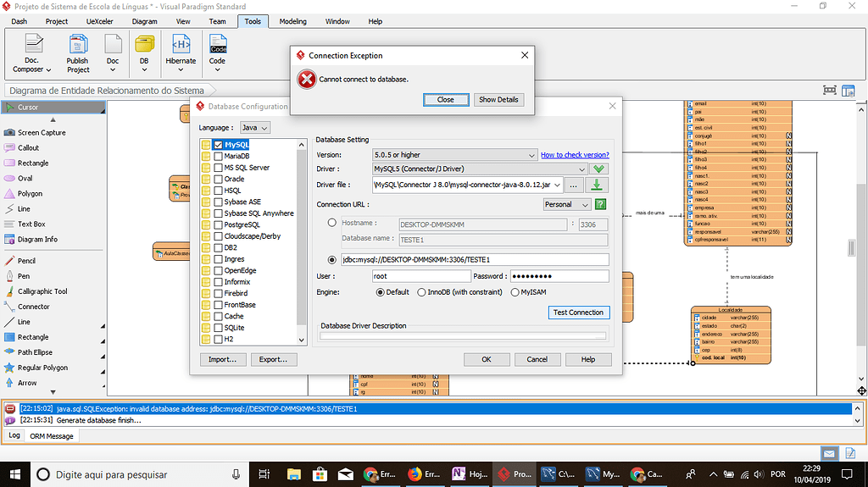Open Mail app in the taskbar
This screenshot has height=487, width=868.
[x=346, y=474]
